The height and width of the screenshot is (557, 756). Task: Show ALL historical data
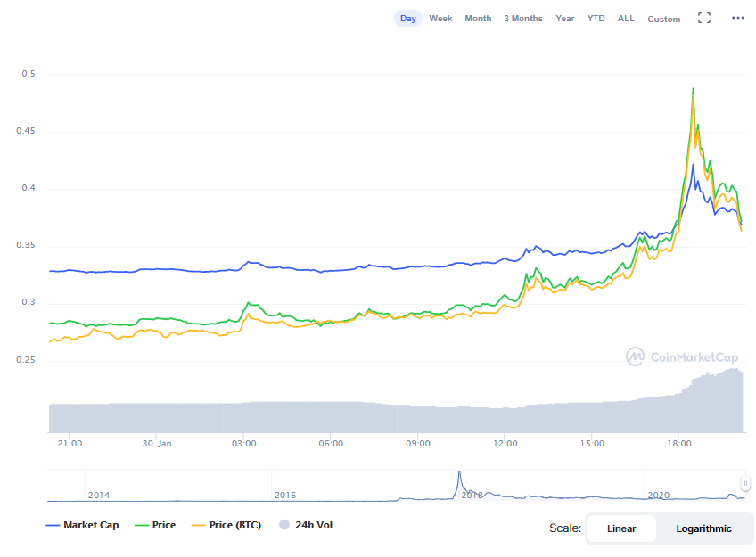pos(627,19)
